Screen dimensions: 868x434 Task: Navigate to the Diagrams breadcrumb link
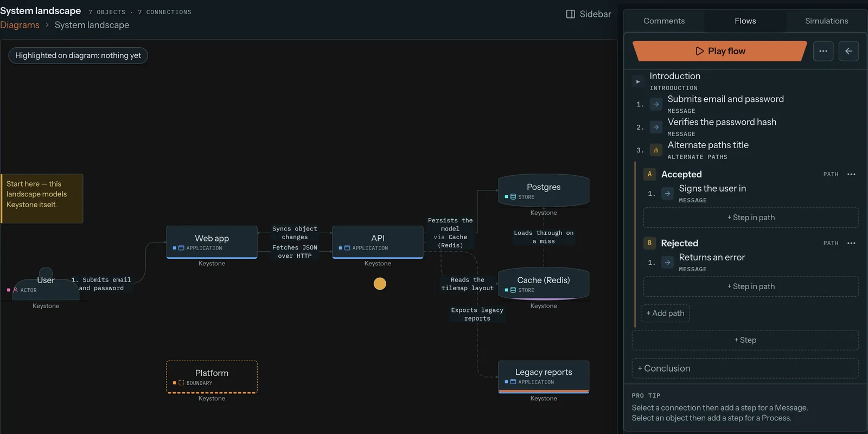pos(20,25)
